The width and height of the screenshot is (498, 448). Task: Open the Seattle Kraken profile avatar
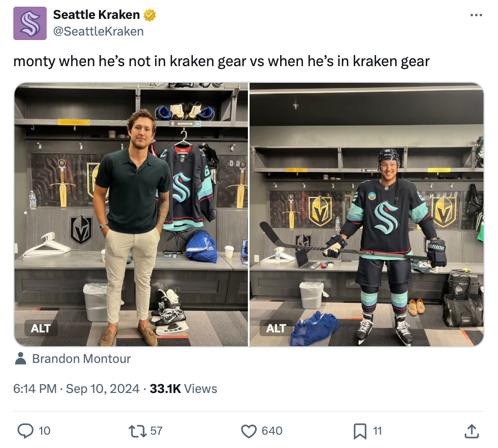tap(30, 23)
